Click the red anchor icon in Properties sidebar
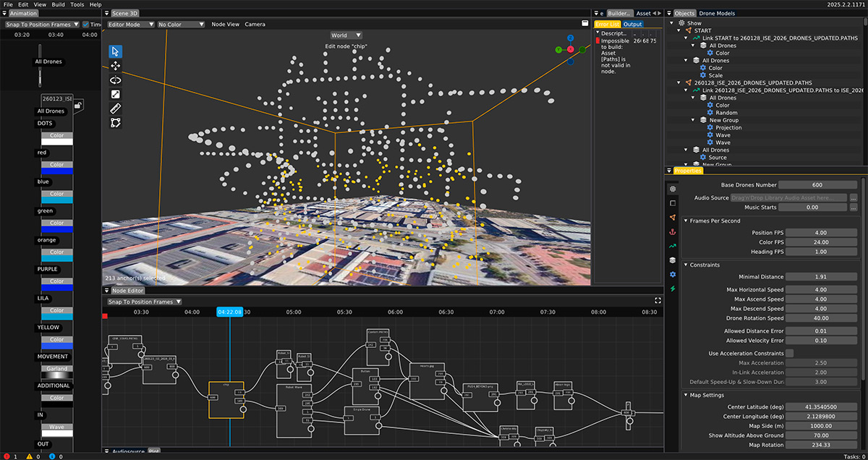The image size is (868, 460). coord(673,231)
